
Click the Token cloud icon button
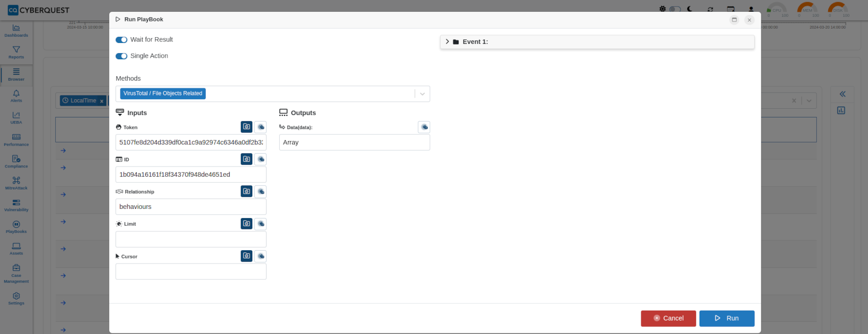click(x=260, y=127)
